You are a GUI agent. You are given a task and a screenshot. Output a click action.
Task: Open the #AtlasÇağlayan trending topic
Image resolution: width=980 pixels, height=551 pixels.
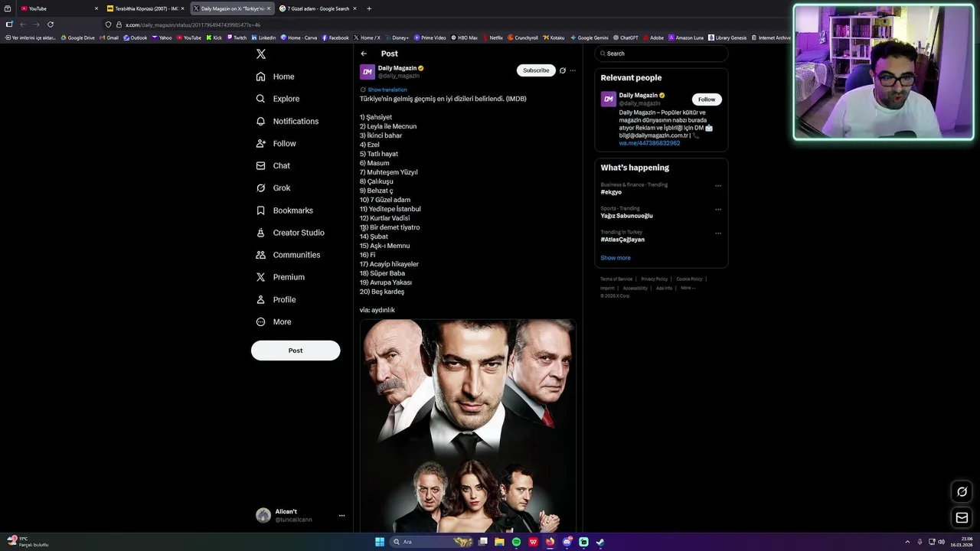click(x=622, y=240)
